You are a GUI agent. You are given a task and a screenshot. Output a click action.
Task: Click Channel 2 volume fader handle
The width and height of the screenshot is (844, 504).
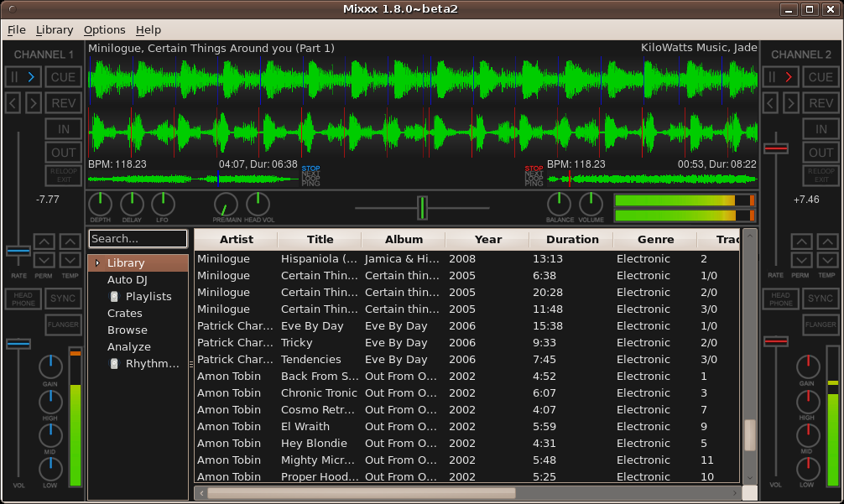(x=776, y=341)
